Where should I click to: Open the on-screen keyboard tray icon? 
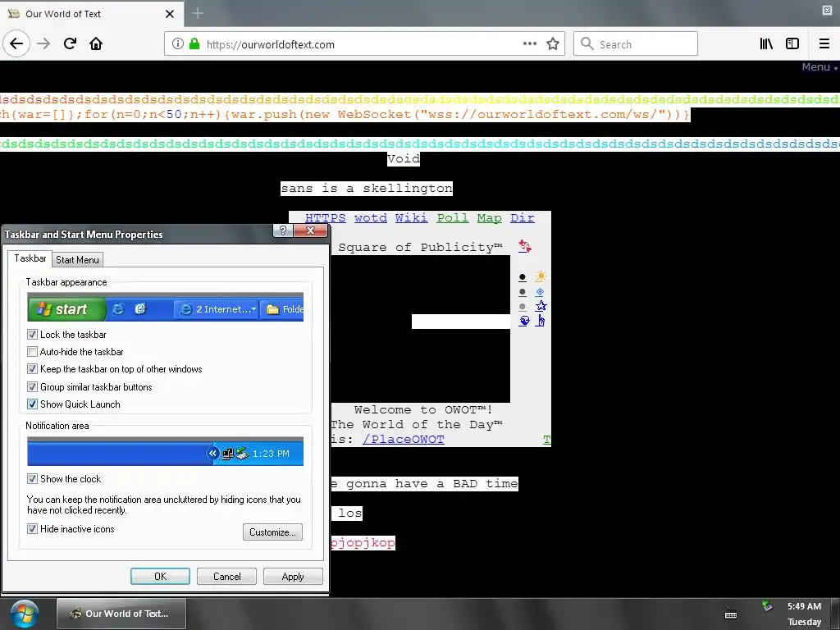click(731, 614)
